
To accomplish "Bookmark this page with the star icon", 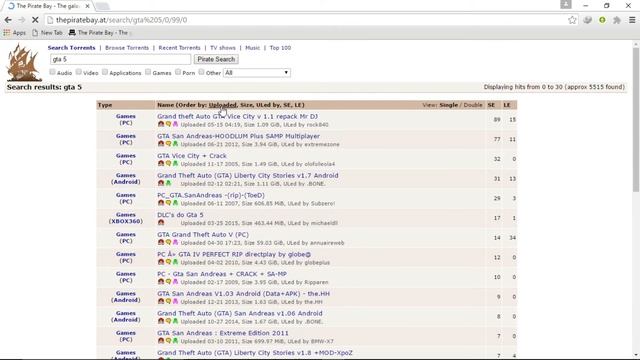I will (572, 20).
